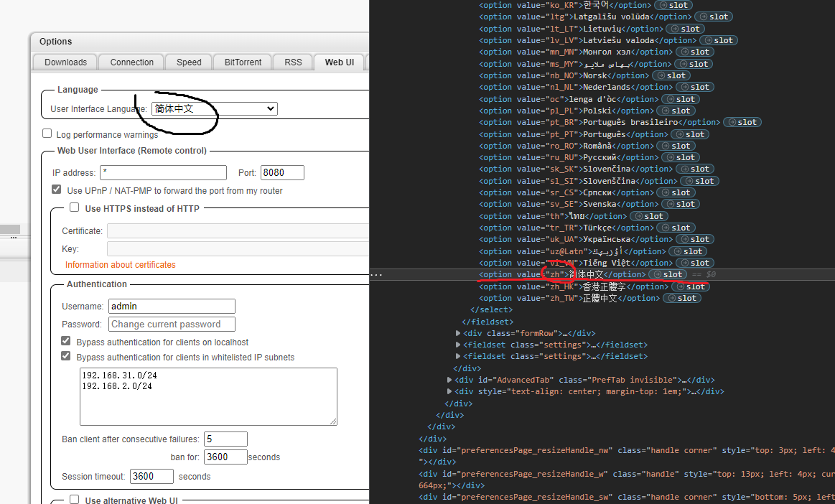Click the slot badge on the zh_HK option
The height and width of the screenshot is (504, 835).
(x=690, y=286)
